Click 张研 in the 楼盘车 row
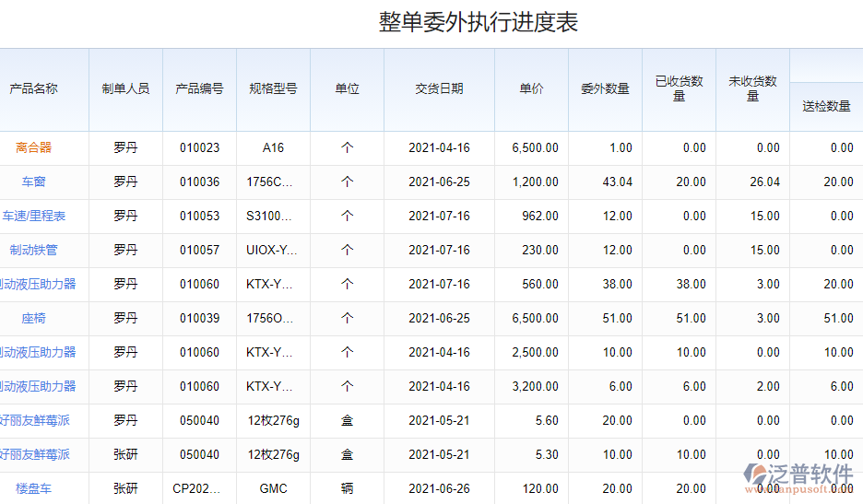This screenshot has width=863, height=504. click(125, 488)
